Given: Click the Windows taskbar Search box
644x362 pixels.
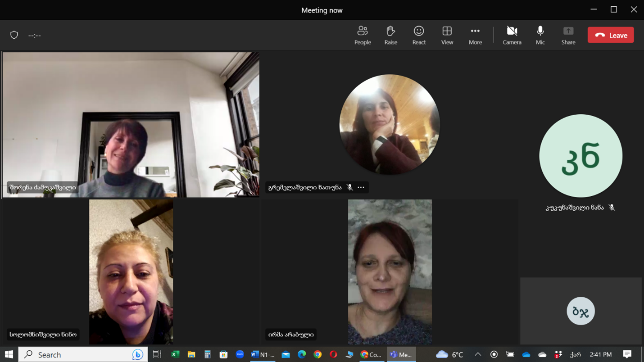Looking at the screenshot, I should click(83, 355).
